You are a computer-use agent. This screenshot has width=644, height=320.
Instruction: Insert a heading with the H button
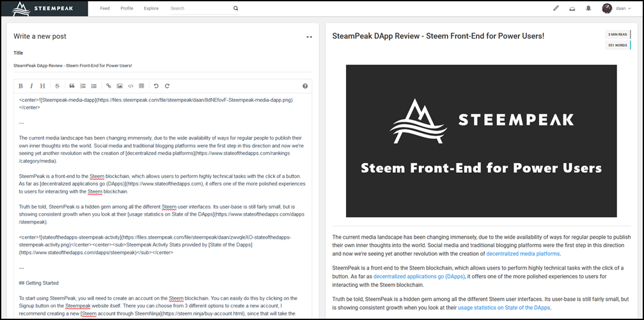pos(42,86)
